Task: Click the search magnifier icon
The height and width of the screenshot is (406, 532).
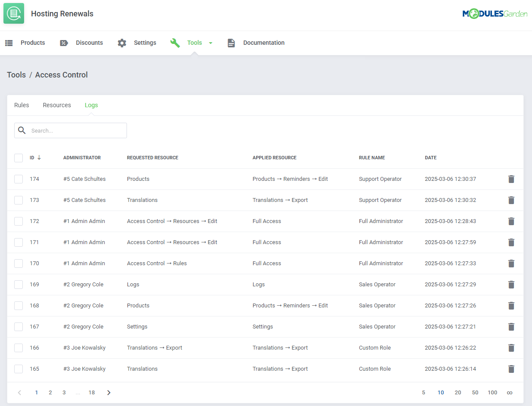Action: 22,130
